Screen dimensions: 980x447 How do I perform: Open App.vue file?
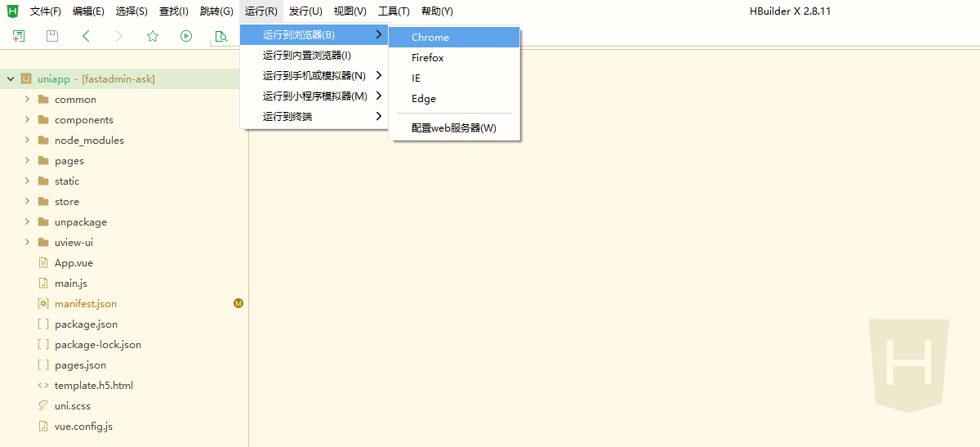click(73, 263)
